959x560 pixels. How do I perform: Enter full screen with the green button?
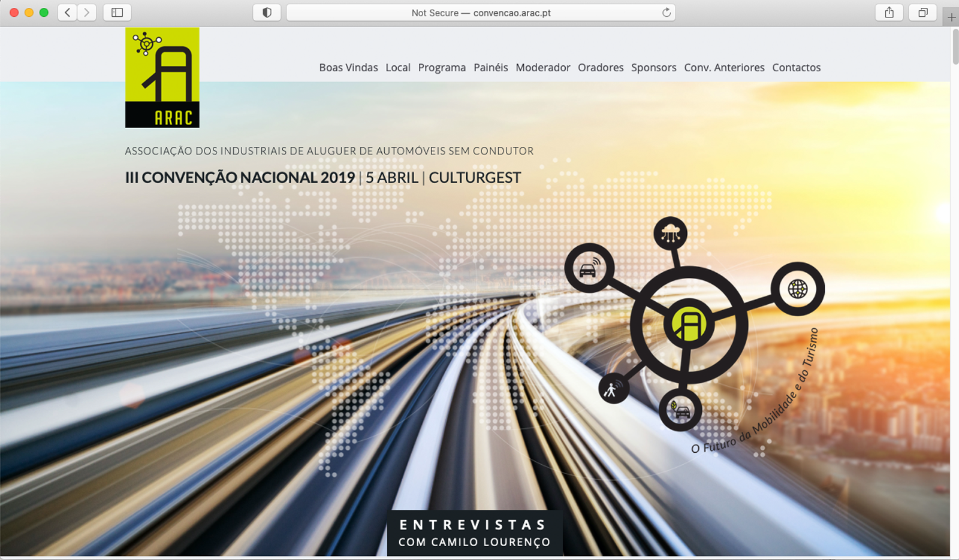[x=44, y=13]
